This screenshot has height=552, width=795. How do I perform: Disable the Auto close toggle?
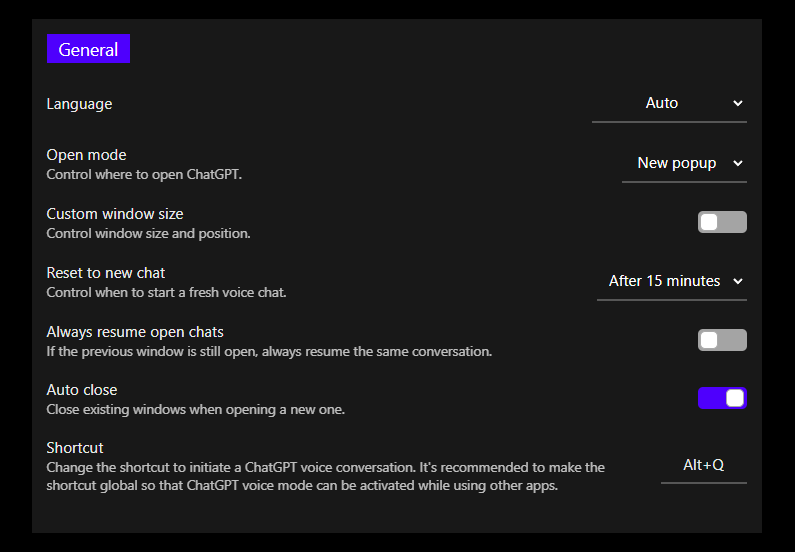[722, 398]
